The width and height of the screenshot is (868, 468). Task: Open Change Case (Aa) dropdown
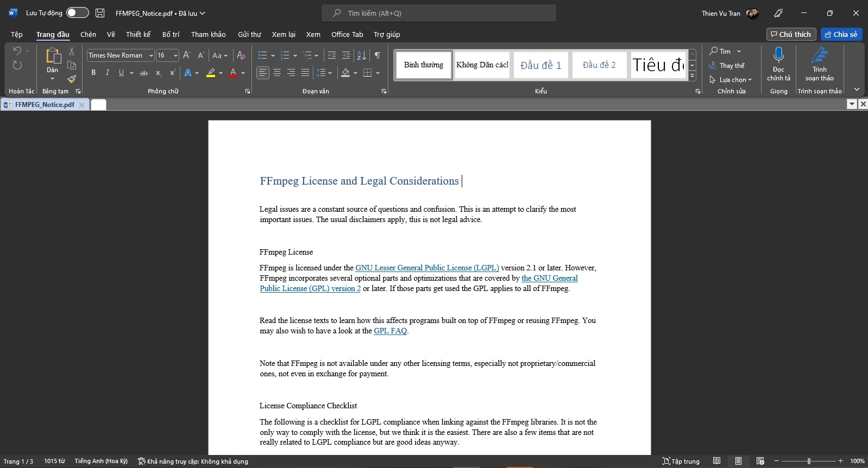(220, 55)
